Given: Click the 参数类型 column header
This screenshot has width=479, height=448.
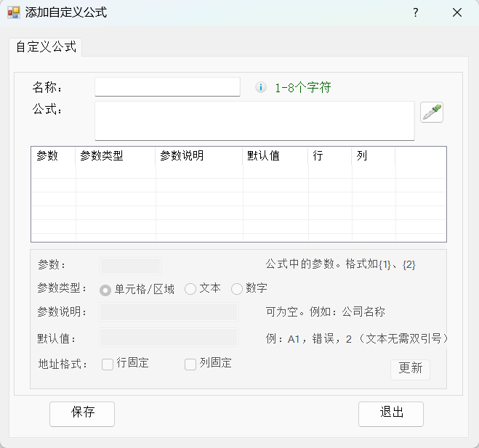Looking at the screenshot, I should [115, 156].
